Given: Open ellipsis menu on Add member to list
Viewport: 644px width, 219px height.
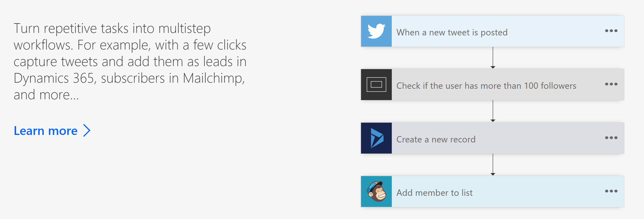Looking at the screenshot, I should [x=611, y=191].
